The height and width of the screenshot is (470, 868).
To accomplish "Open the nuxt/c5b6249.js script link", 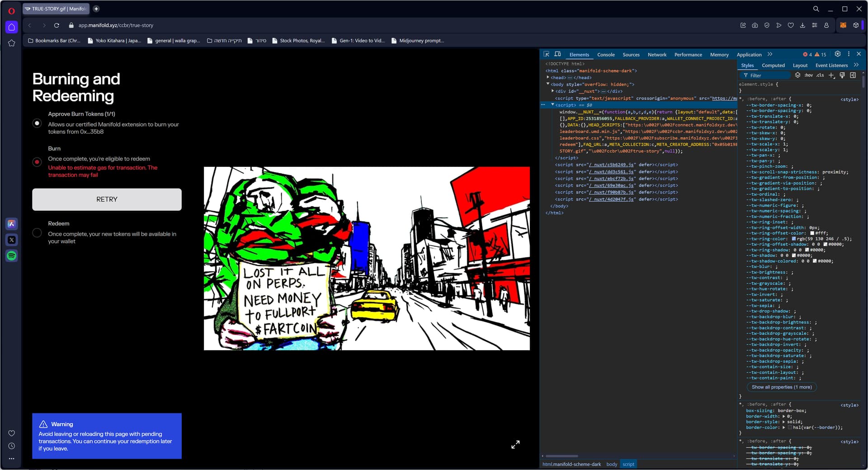I will pyautogui.click(x=612, y=165).
